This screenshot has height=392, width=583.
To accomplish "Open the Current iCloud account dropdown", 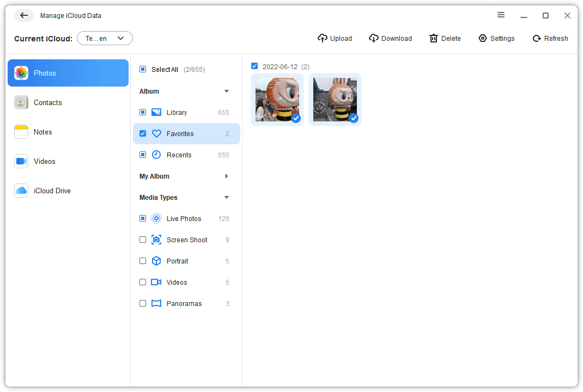I will coord(105,38).
